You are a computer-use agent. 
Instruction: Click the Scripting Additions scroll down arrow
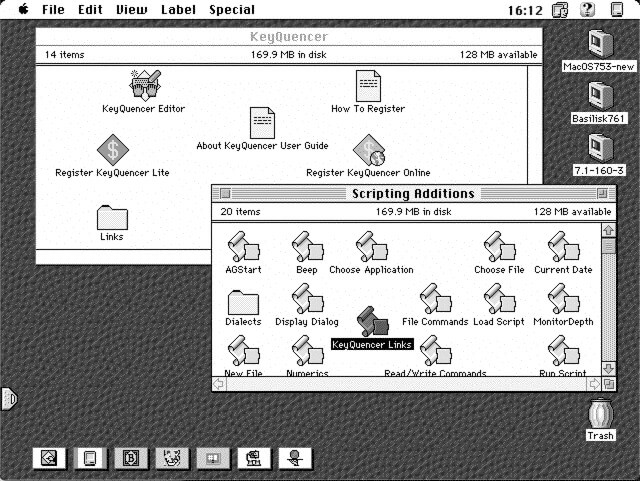coord(608,368)
